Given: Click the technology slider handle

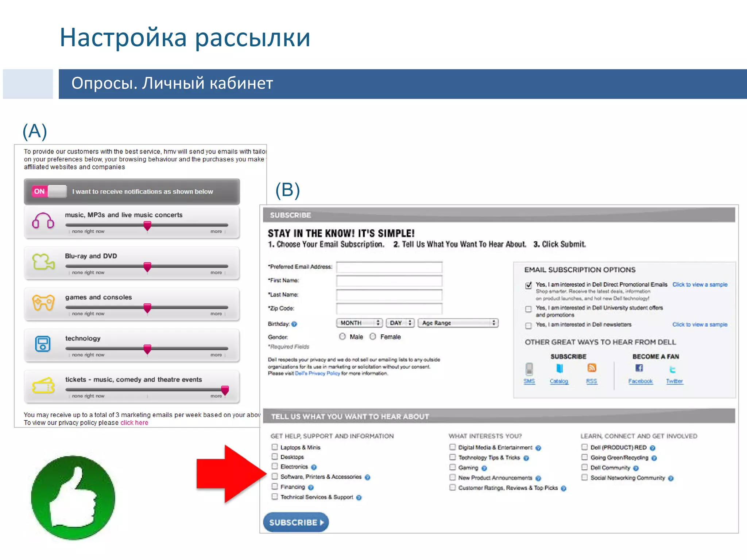Looking at the screenshot, I should point(147,349).
